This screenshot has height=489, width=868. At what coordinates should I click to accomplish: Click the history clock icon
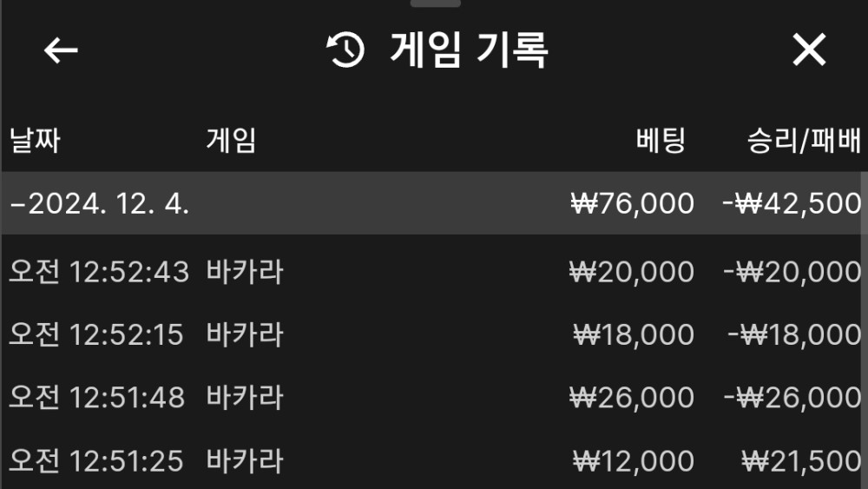pos(345,51)
